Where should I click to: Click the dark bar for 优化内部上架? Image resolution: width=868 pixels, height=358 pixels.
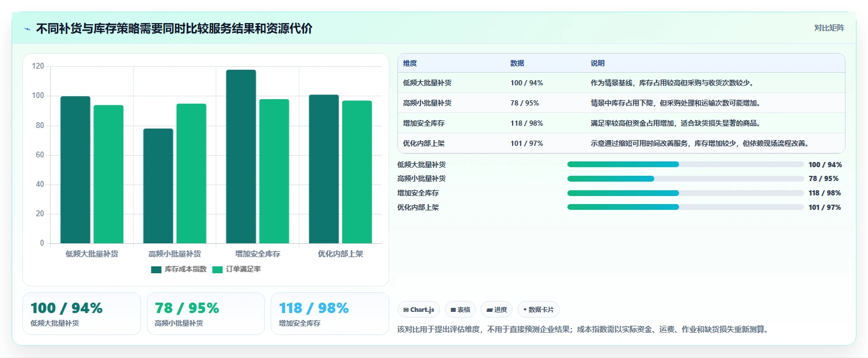click(324, 169)
